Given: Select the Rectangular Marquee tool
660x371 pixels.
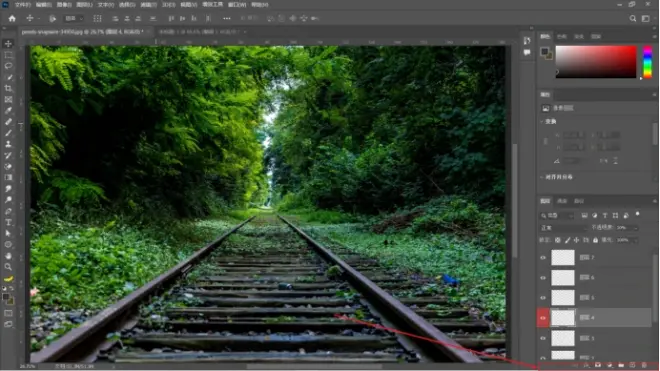Looking at the screenshot, I should pyautogui.click(x=8, y=55).
